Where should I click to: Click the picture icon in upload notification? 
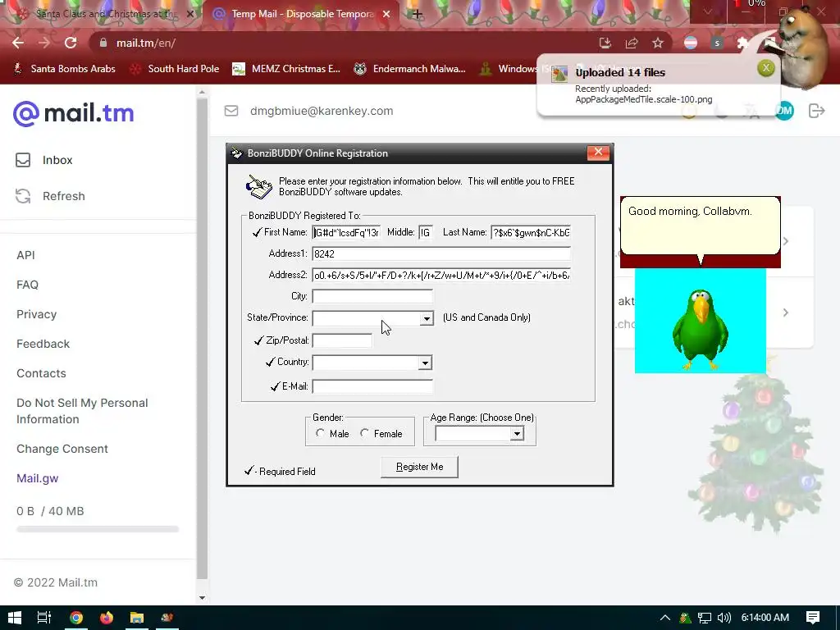[559, 74]
